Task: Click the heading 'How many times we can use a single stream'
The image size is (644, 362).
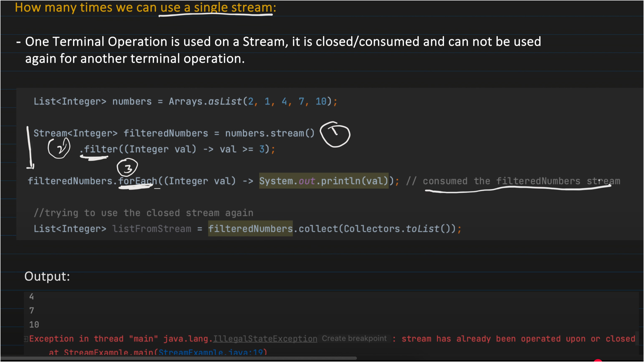Action: point(145,8)
